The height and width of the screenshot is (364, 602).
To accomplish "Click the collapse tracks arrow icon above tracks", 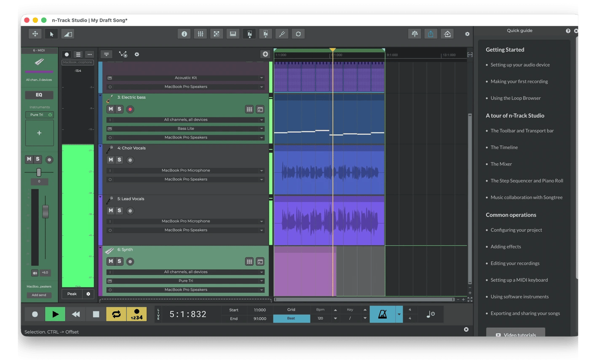I will (107, 54).
